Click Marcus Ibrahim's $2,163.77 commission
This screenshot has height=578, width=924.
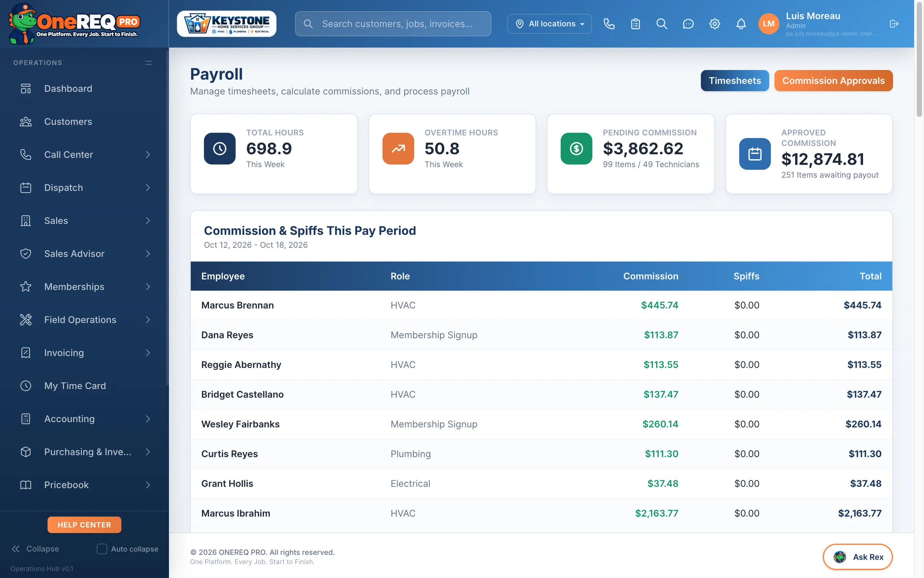(x=656, y=513)
